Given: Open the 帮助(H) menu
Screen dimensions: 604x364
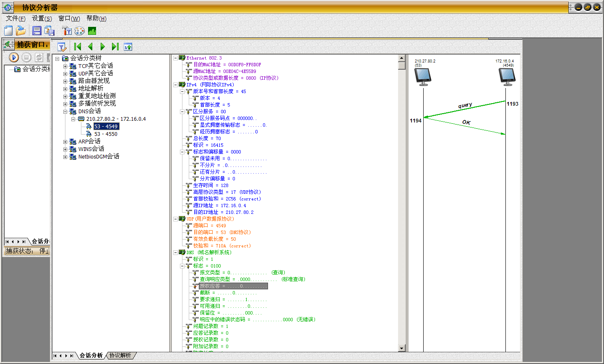Looking at the screenshot, I should click(96, 18).
